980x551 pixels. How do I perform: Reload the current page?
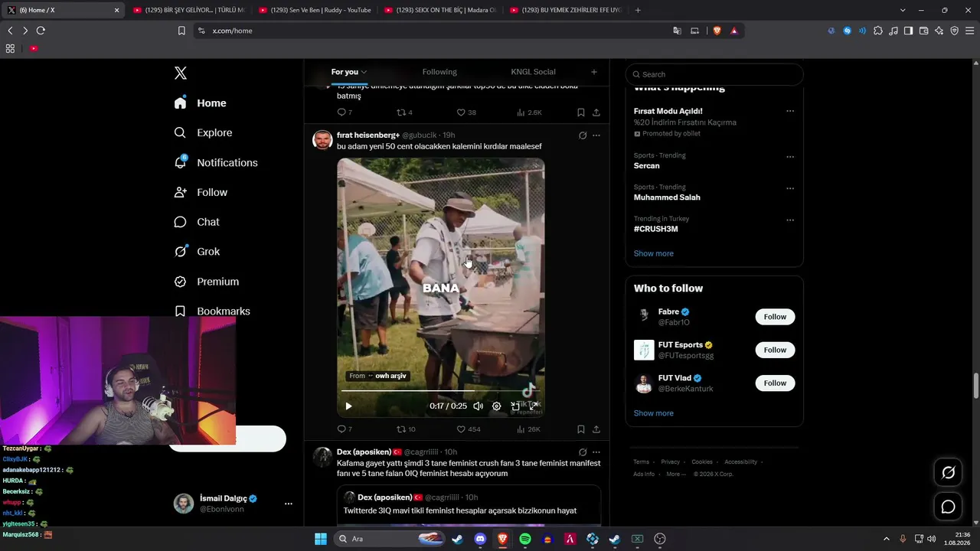(x=41, y=31)
